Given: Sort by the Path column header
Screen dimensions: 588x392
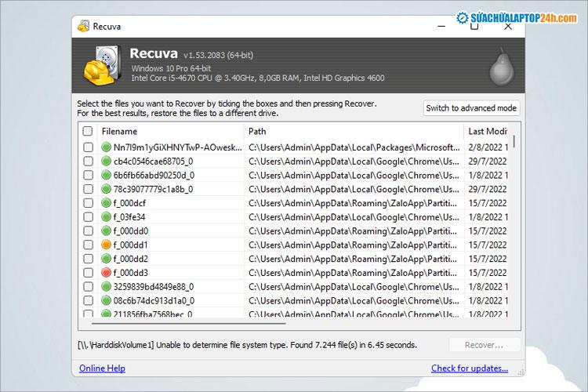Looking at the screenshot, I should coord(354,131).
